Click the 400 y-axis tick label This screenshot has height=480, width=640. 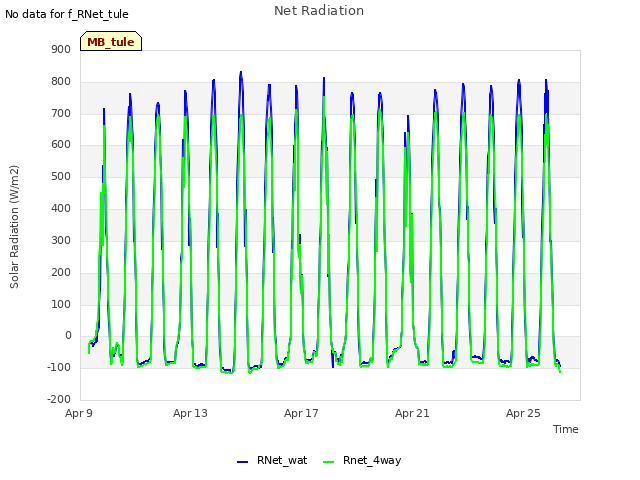click(61, 208)
